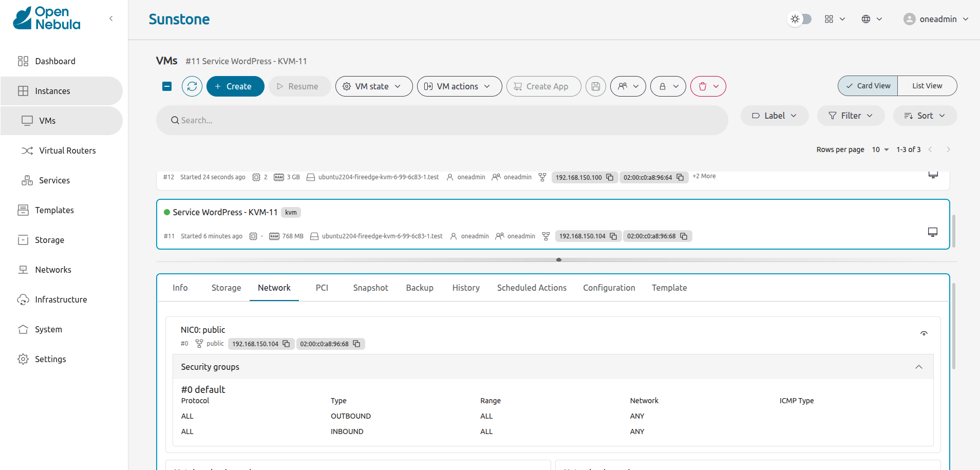Expand the VM actions dropdown

click(x=459, y=86)
